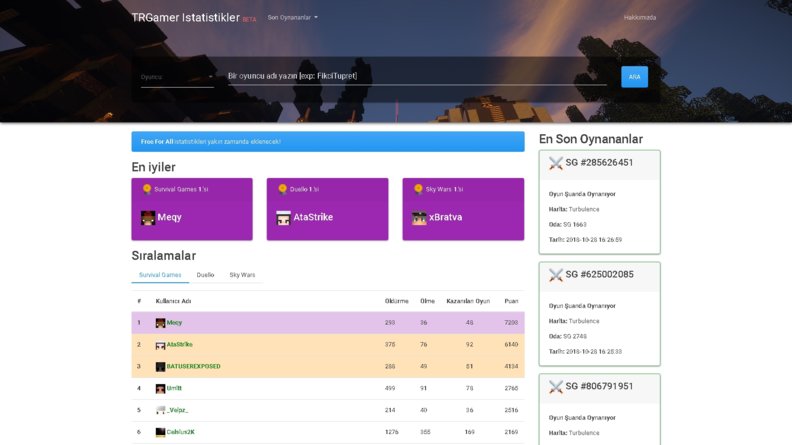Screen dimensions: 792x445
Task: Click AtaStrike's avatar in Duello card
Action: coord(283,218)
